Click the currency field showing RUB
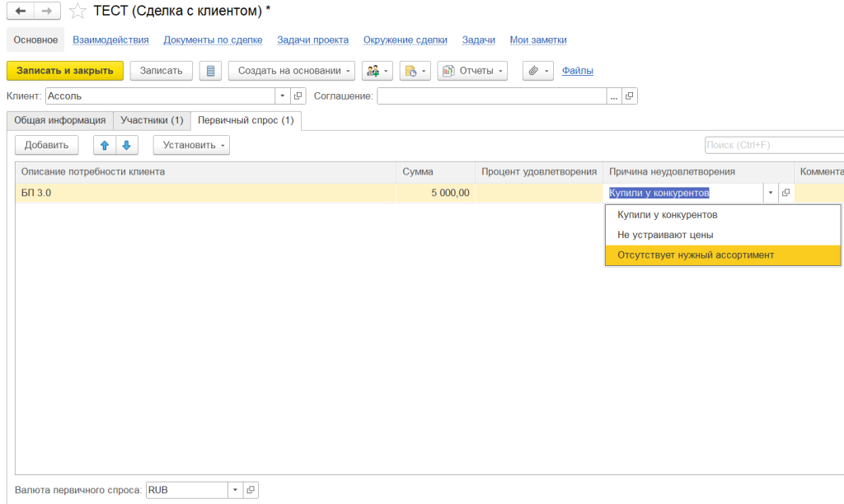The height and width of the screenshot is (504, 844). (x=187, y=490)
